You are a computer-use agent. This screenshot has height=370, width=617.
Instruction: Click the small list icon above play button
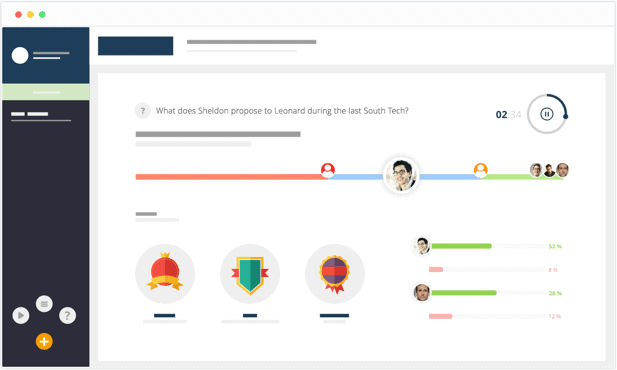coord(44,304)
